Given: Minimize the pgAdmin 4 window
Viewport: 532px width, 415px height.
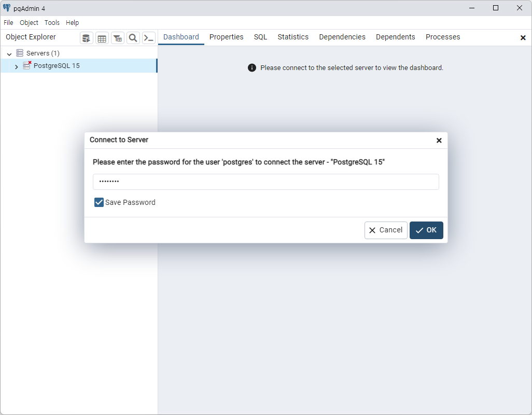Looking at the screenshot, I should click(x=472, y=8).
